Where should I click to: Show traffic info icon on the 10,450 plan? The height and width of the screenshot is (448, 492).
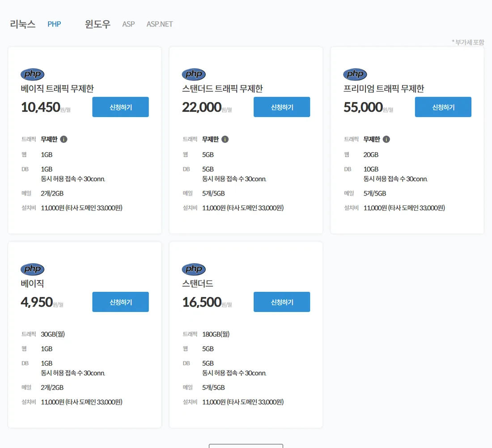click(x=64, y=139)
